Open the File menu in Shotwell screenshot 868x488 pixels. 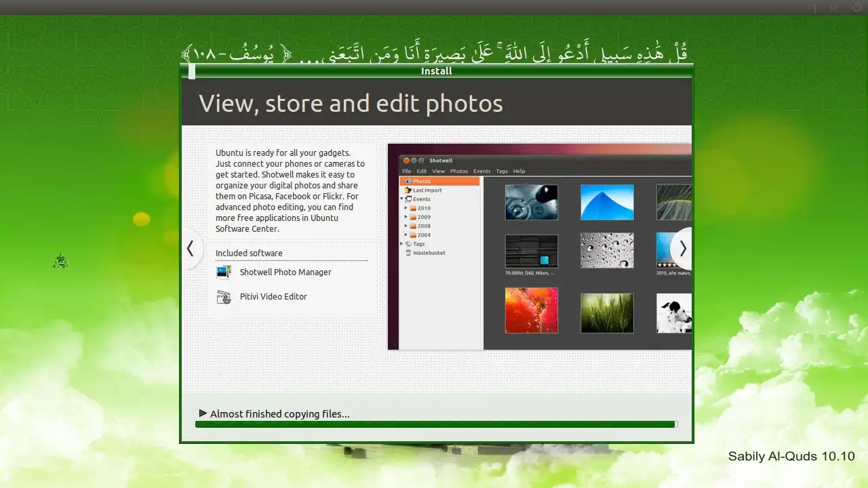pos(407,171)
